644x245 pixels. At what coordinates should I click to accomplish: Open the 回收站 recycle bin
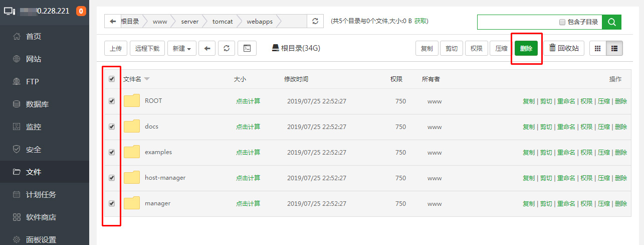click(x=564, y=48)
